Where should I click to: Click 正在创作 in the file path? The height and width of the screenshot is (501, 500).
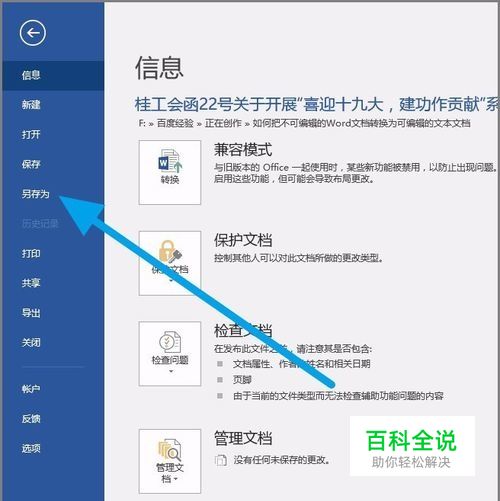(x=223, y=123)
